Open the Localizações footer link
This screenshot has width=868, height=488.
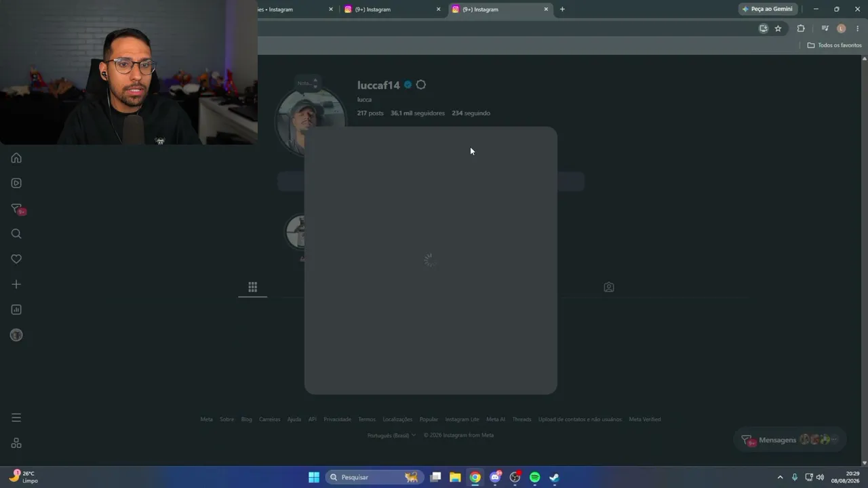click(x=397, y=420)
